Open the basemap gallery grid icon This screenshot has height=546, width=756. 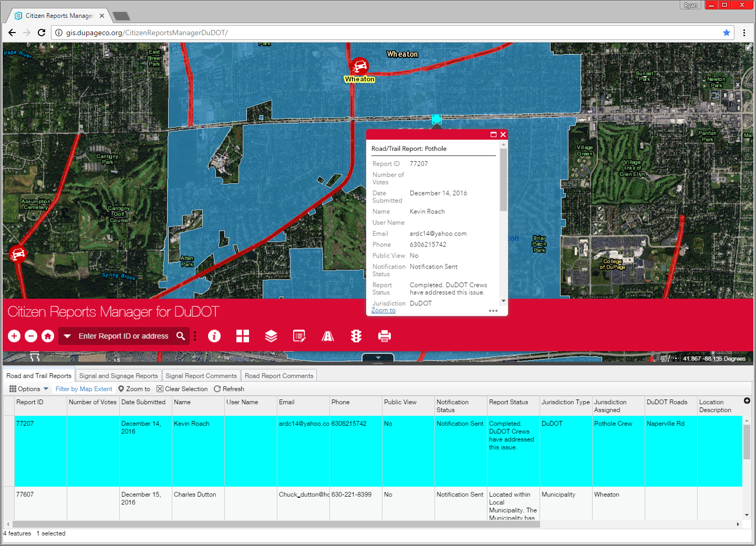pos(243,336)
